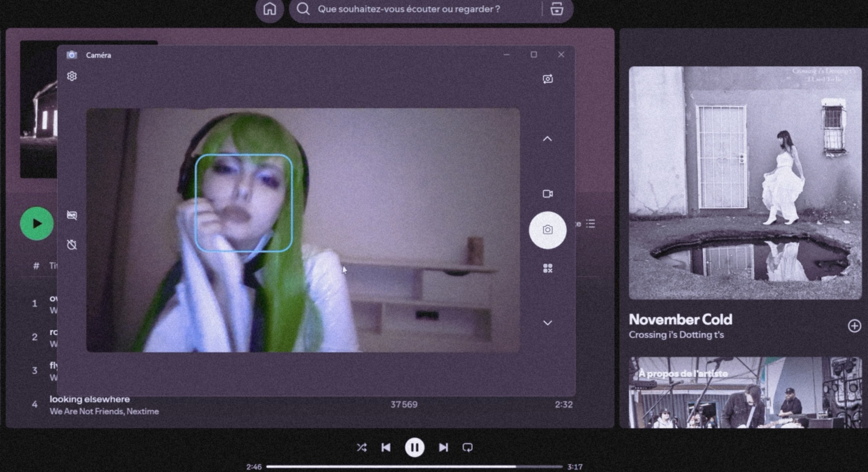This screenshot has height=472, width=868.
Task: Switch to video recording mode
Action: click(548, 194)
